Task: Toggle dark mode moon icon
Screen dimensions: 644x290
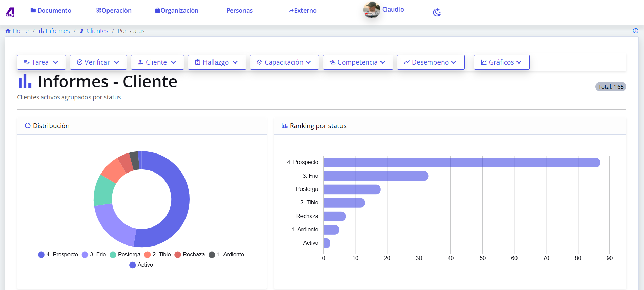Action: [x=437, y=13]
